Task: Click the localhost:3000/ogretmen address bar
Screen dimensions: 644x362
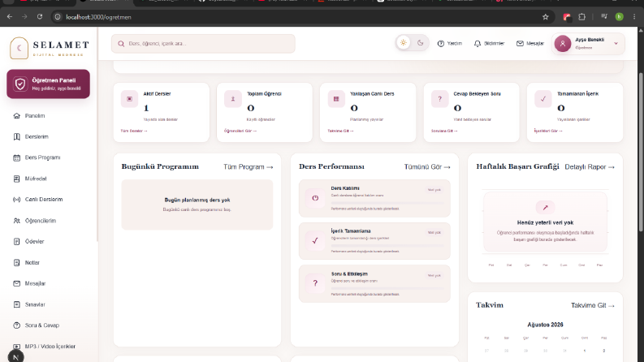Action: [x=302, y=17]
